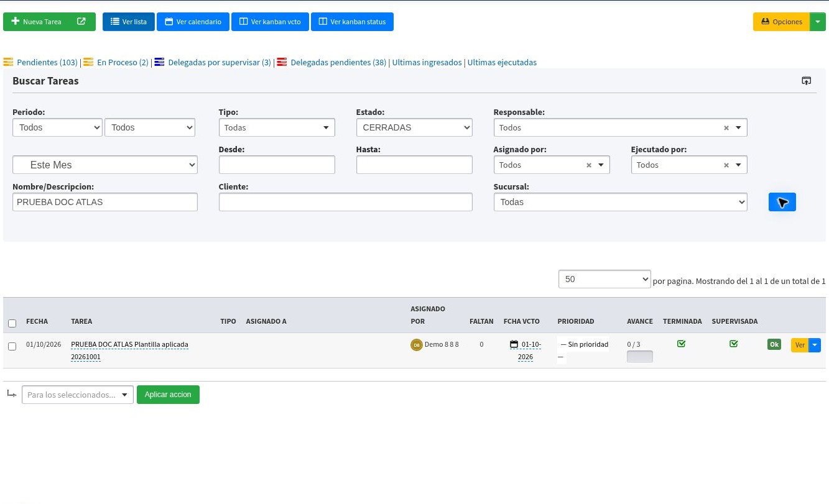This screenshot has height=504, width=829.
Task: Click the collapse search panel icon
Action: click(x=806, y=81)
